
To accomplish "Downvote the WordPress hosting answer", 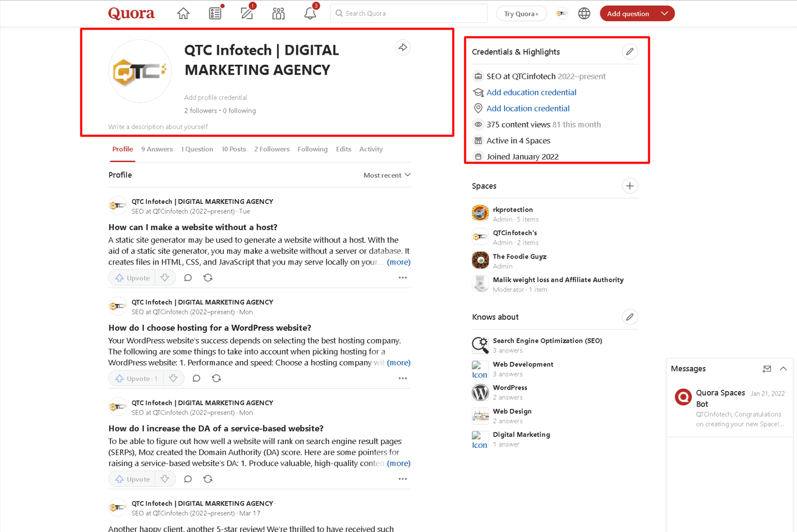I will point(173,378).
